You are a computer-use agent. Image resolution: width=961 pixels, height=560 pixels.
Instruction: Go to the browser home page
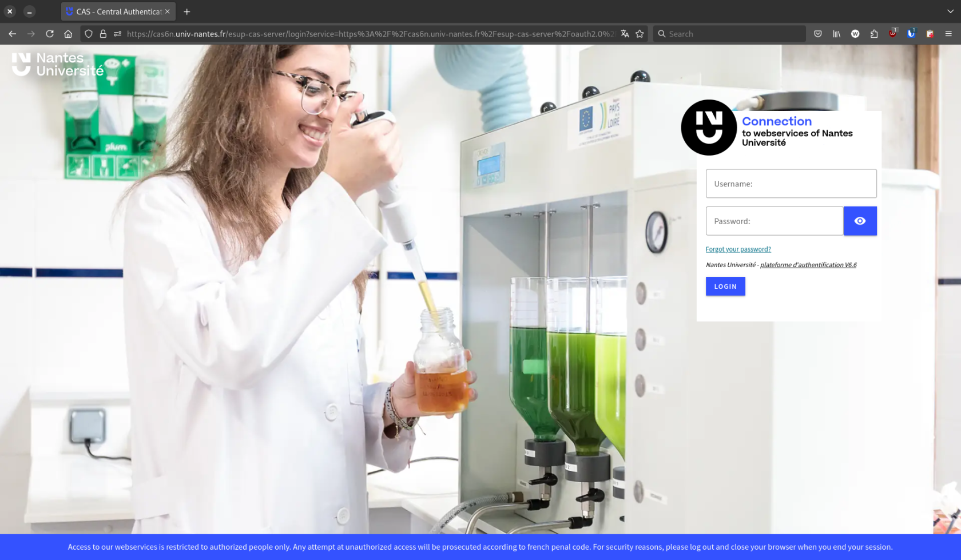[x=68, y=34]
